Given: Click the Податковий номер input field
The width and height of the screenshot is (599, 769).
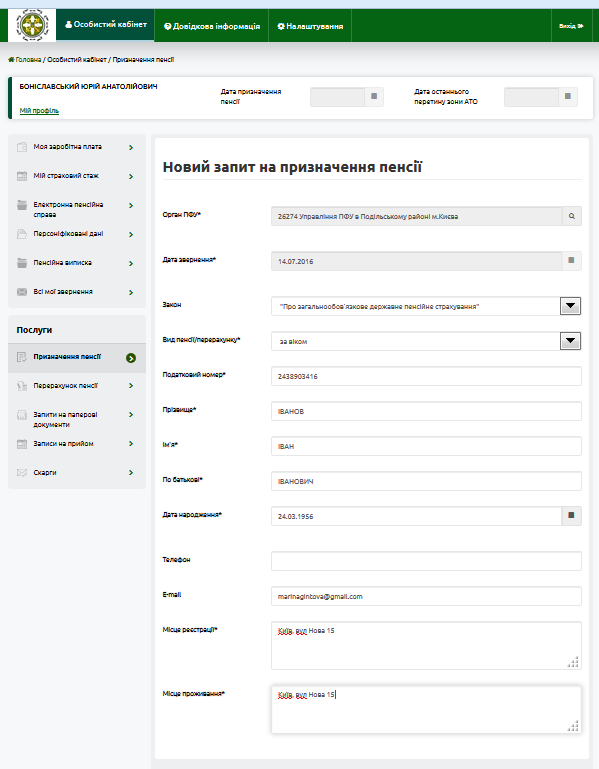Looking at the screenshot, I should [x=426, y=376].
